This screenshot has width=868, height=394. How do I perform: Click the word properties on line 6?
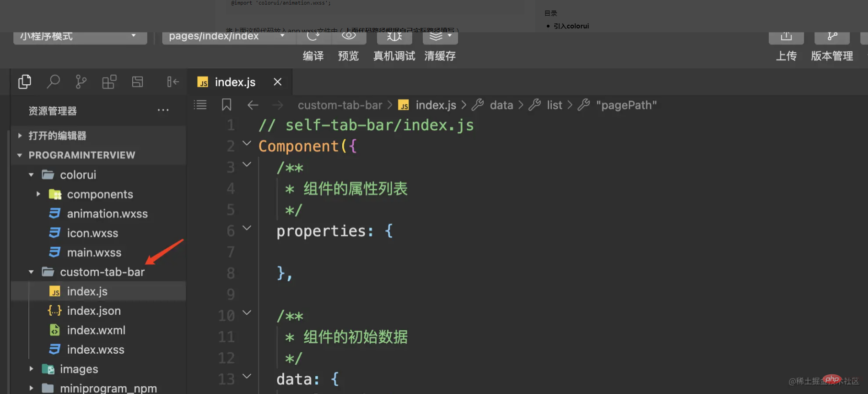321,231
